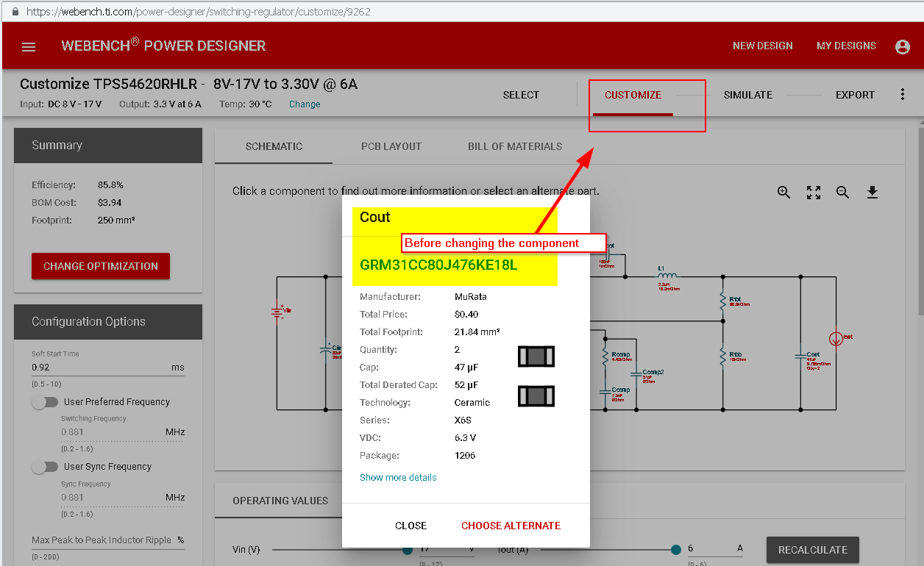924x566 pixels.
Task: Select the Cout capacitor in schematic
Action: [800, 356]
